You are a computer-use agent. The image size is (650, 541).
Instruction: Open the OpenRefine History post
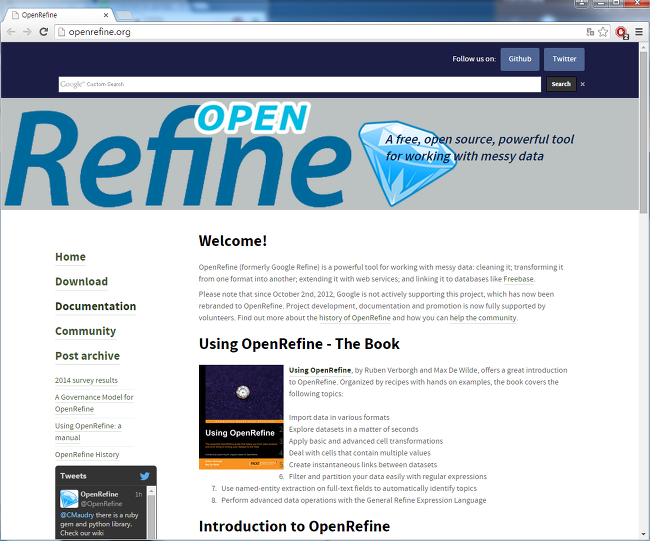[x=87, y=455]
